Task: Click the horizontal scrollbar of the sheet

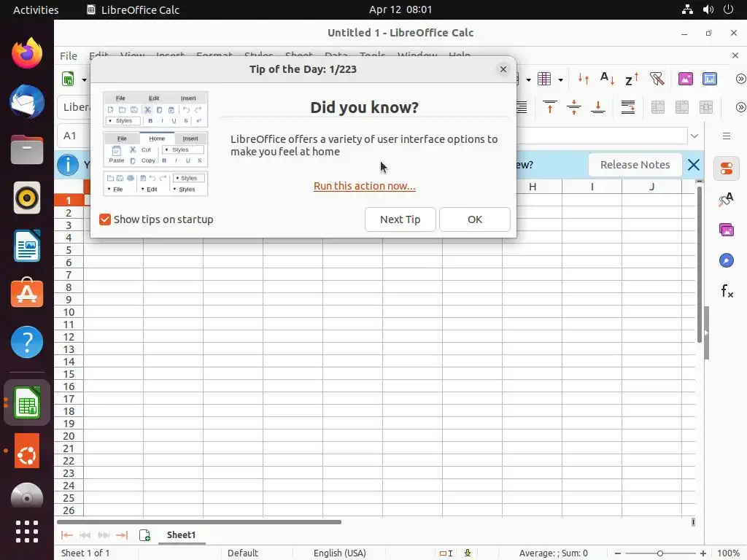Action: (x=199, y=522)
